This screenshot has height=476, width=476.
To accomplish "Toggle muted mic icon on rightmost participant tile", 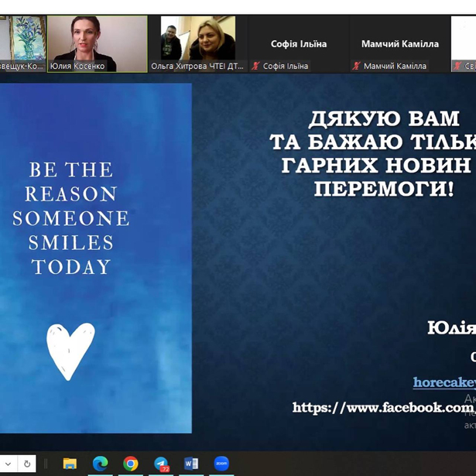I will [457, 66].
